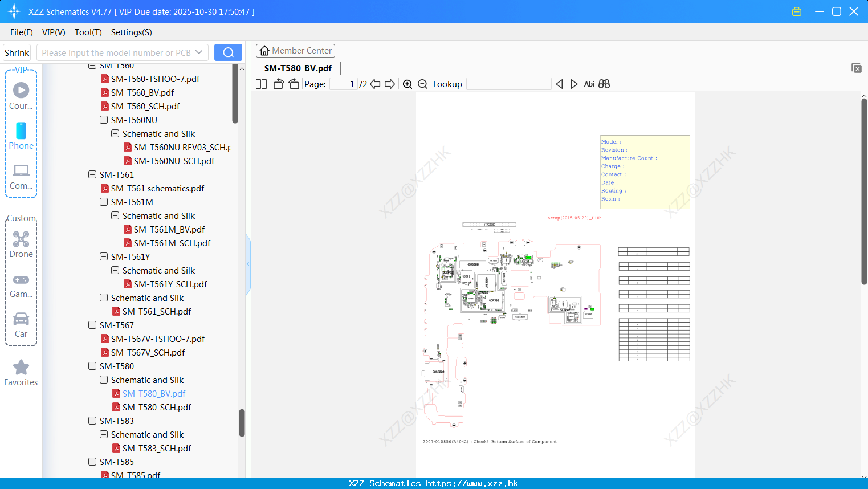
Task: Open SM-T561_SCH.pdf file
Action: tap(157, 311)
